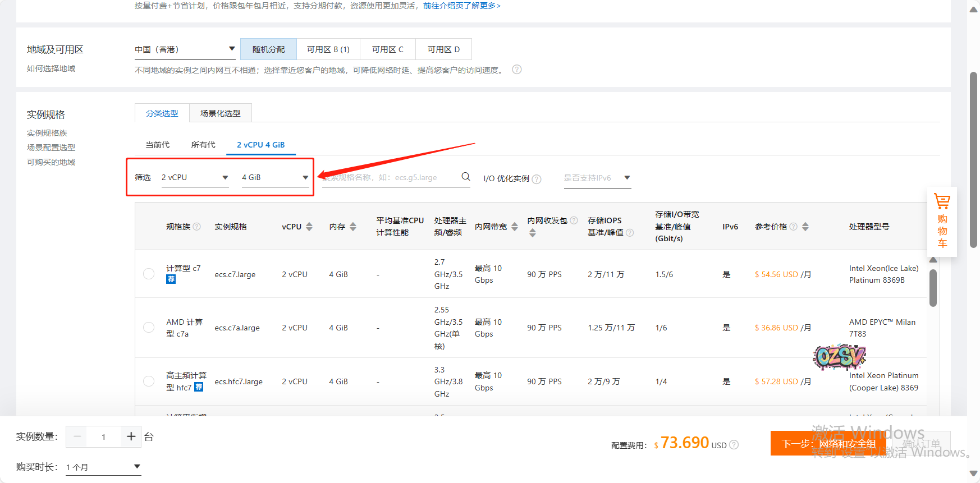Sort by 参考价格 using sort arrows
Screen dimensions: 980x483
805,227
